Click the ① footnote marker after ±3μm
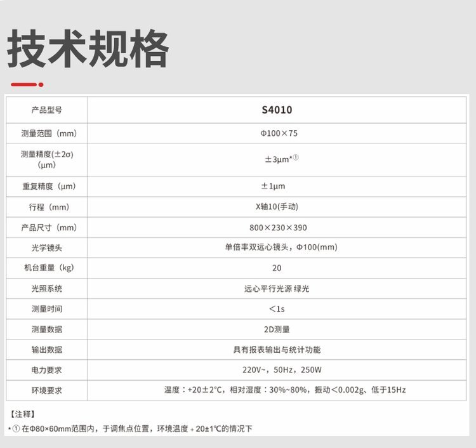The image size is (476, 448). tap(296, 159)
